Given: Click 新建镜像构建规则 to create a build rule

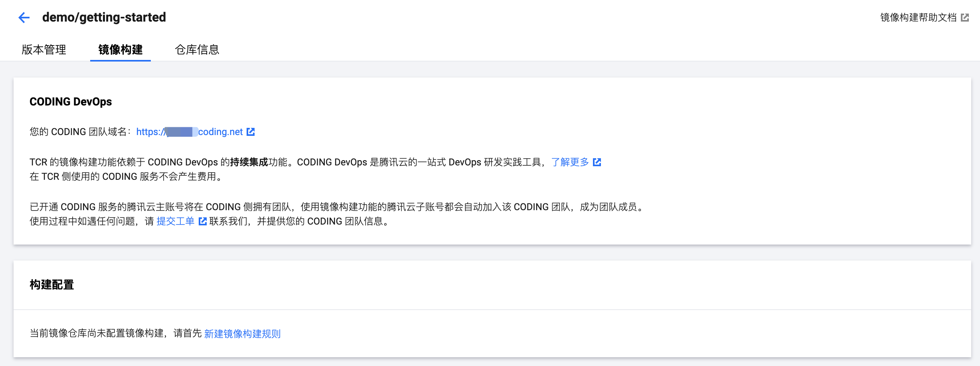Looking at the screenshot, I should (242, 334).
